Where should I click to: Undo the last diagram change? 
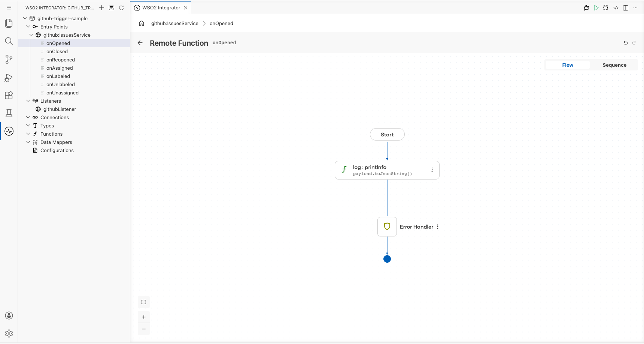coord(626,43)
